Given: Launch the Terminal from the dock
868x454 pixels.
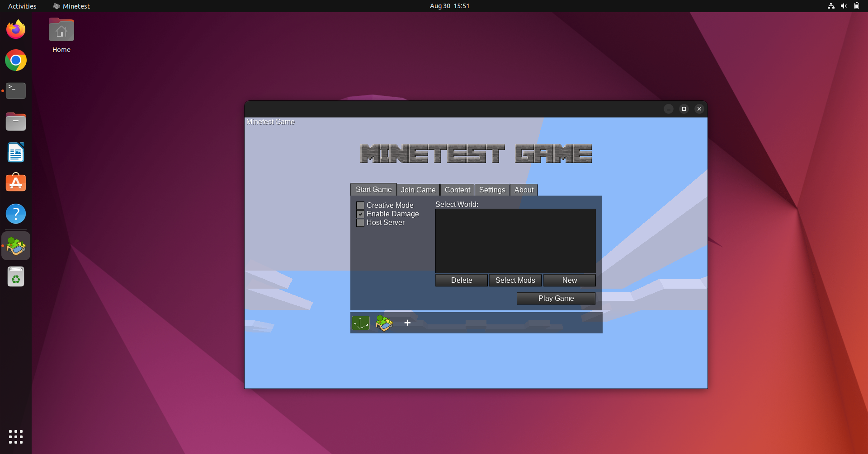Looking at the screenshot, I should coord(15,90).
